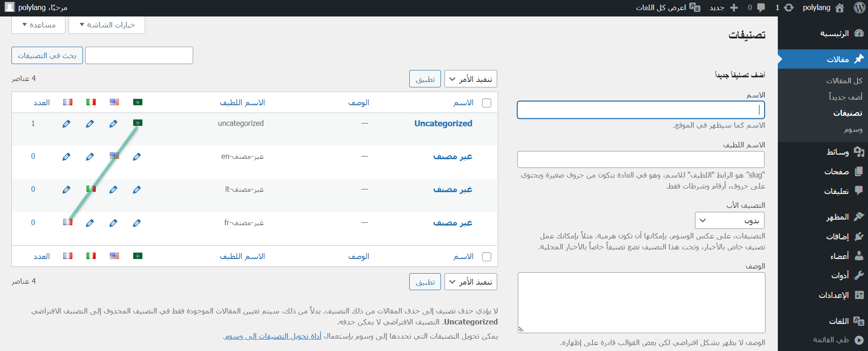Expand the مساعدة help panel

pos(38,25)
